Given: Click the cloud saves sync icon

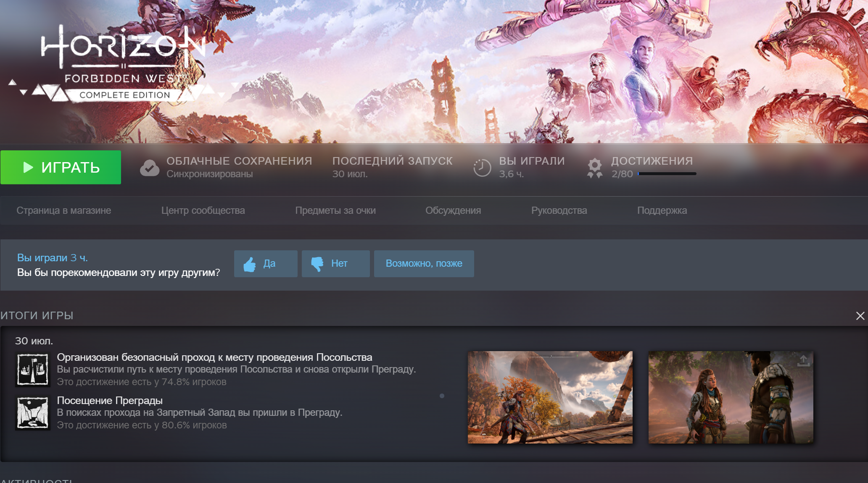Looking at the screenshot, I should coord(150,168).
